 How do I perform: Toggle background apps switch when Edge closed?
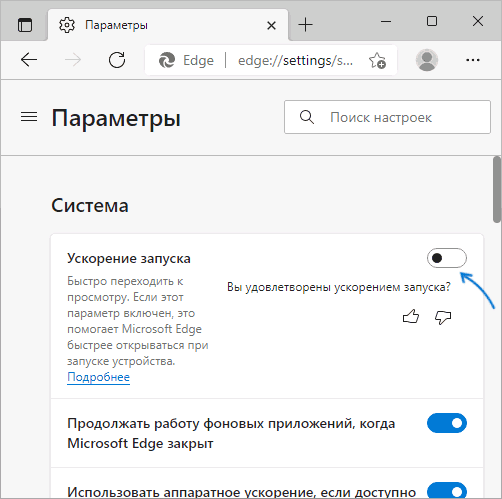447,423
